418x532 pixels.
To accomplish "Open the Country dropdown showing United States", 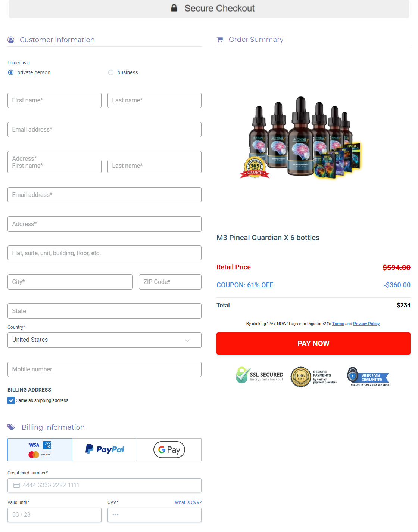I will point(104,340).
